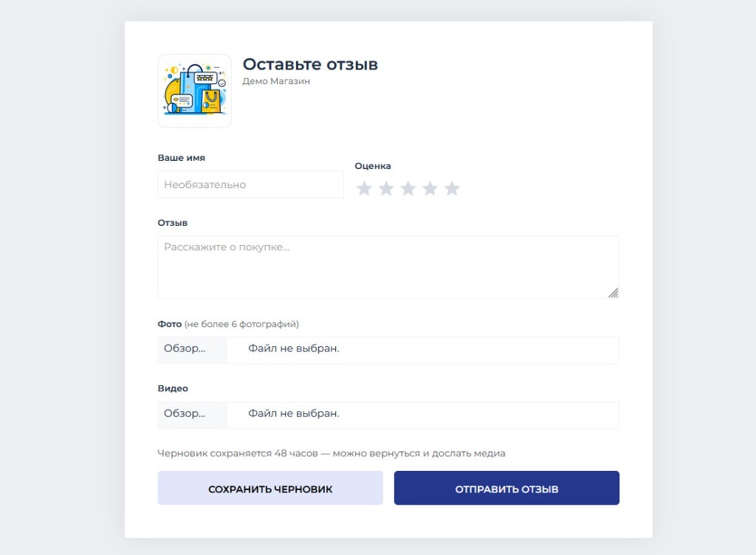Open Обзор file picker for Фото
The height and width of the screenshot is (555, 756).
(192, 350)
